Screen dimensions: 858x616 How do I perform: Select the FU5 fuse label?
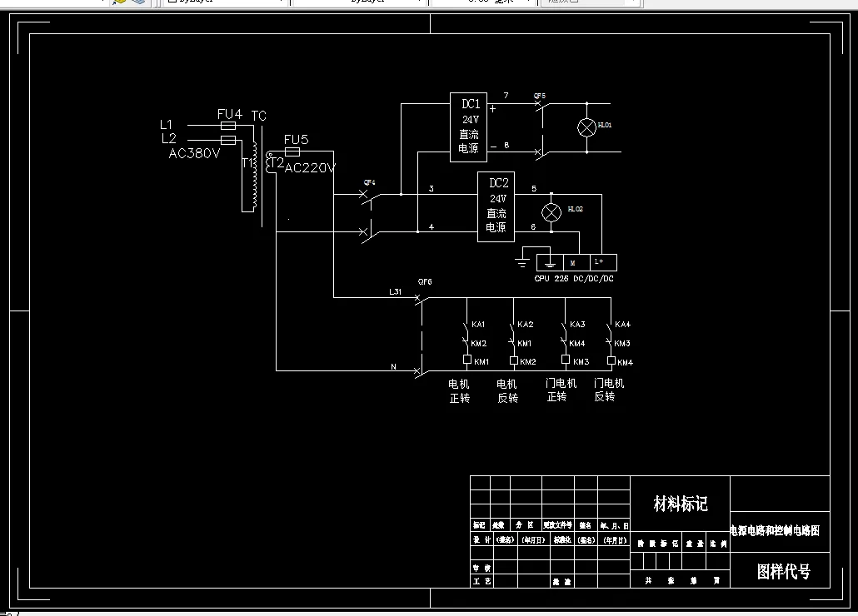click(296, 139)
